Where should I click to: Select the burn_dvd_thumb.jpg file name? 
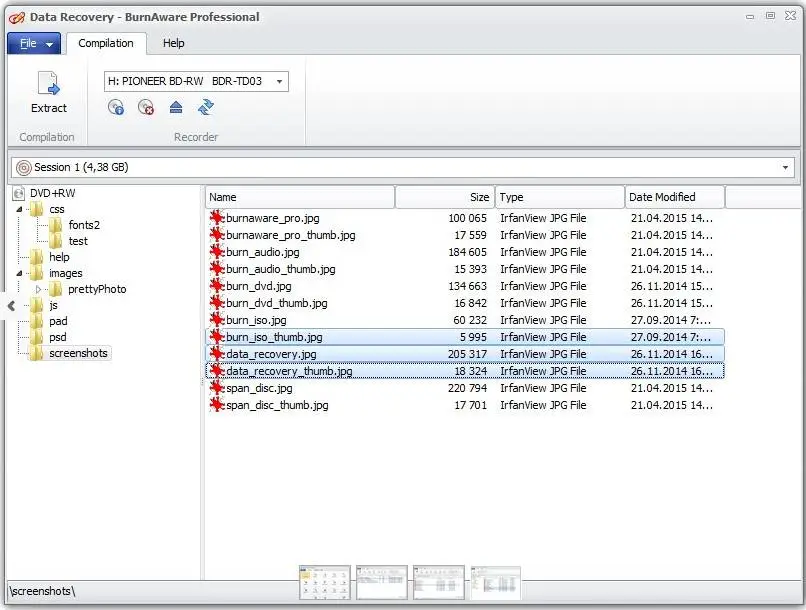click(x=277, y=303)
